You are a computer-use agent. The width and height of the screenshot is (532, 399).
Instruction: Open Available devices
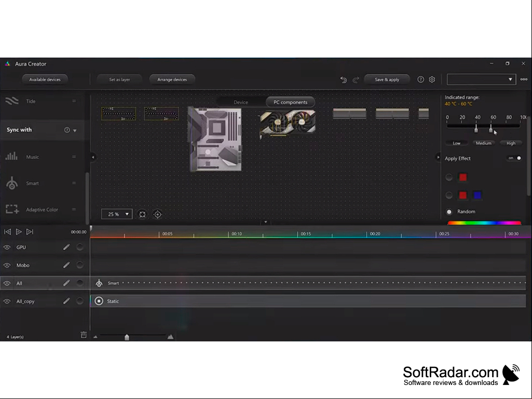tap(45, 79)
